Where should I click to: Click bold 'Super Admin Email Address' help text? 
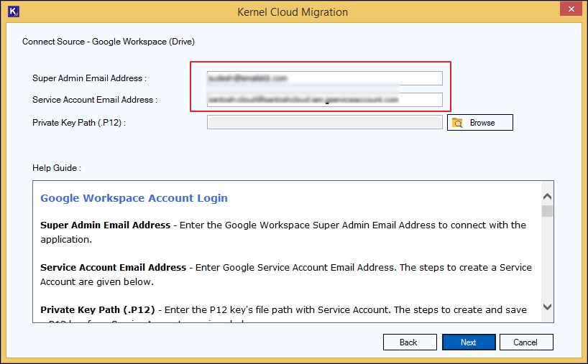pyautogui.click(x=106, y=225)
